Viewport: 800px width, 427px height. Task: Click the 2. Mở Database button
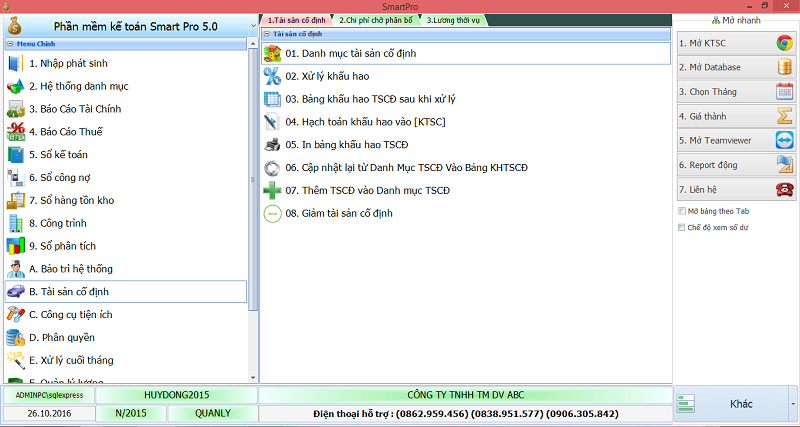[x=736, y=67]
